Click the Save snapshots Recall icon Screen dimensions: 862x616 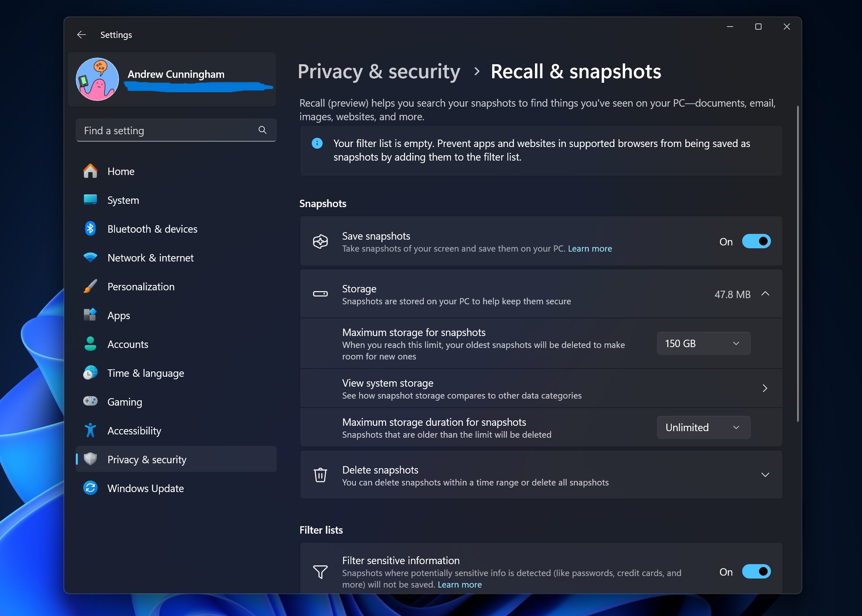(320, 242)
